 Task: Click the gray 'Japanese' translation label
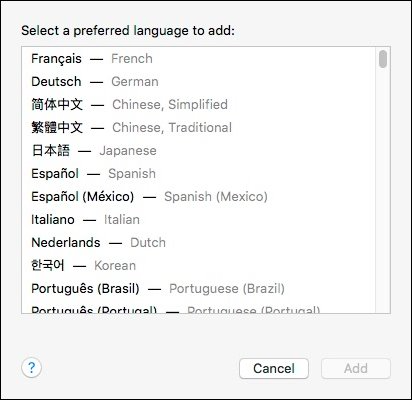[x=128, y=151]
